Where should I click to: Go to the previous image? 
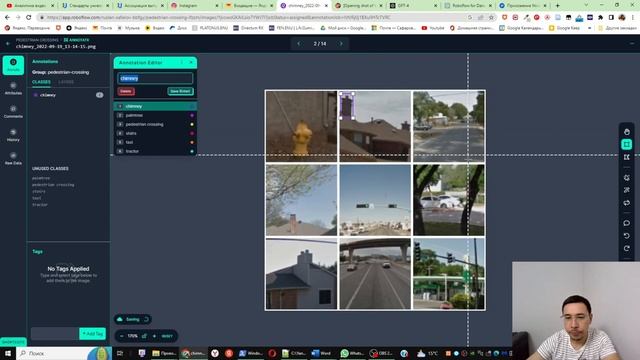coord(299,44)
